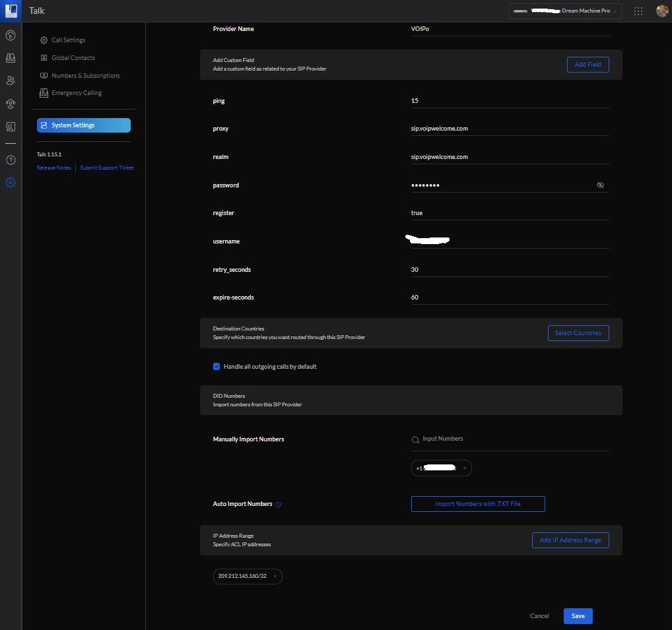Save the SIP provider settings
The width and height of the screenshot is (672, 630).
[x=578, y=616]
